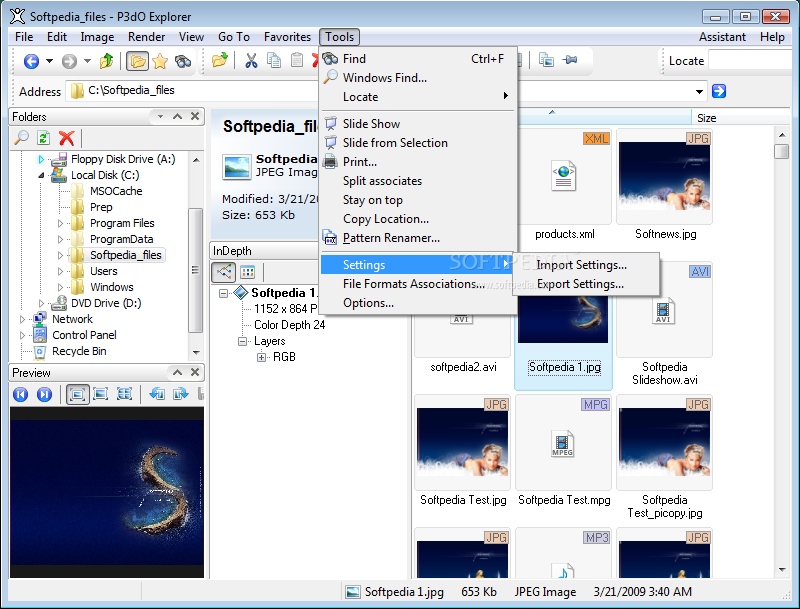Click the Forward navigation arrow
Image resolution: width=800 pixels, height=609 pixels.
(69, 61)
